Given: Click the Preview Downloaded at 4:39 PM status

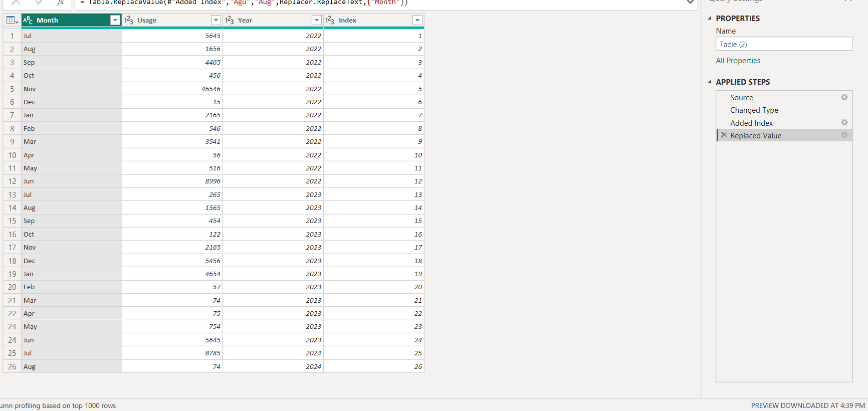Looking at the screenshot, I should (808, 405).
